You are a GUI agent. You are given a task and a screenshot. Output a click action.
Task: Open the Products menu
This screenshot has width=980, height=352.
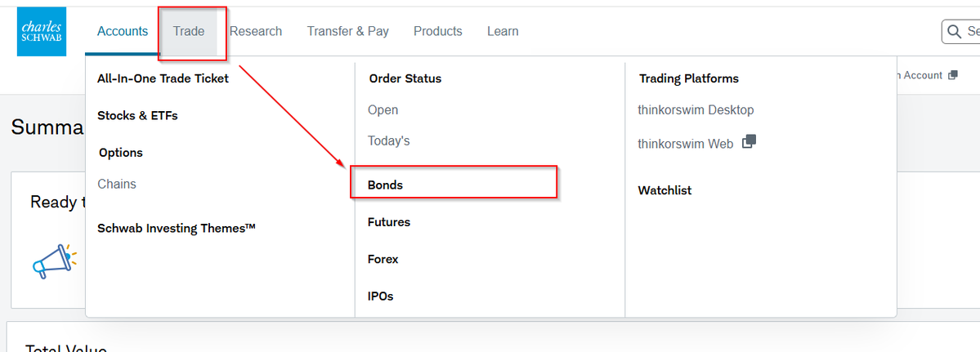point(437,31)
